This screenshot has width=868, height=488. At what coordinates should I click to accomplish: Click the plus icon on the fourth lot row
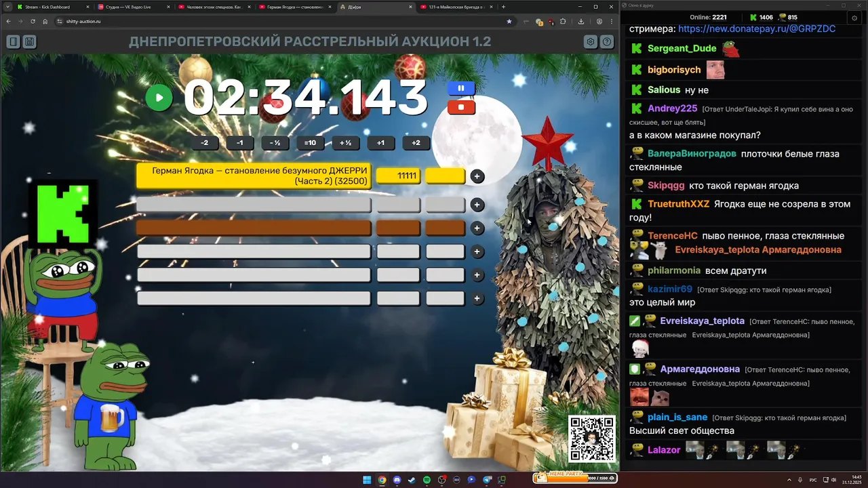(x=477, y=251)
